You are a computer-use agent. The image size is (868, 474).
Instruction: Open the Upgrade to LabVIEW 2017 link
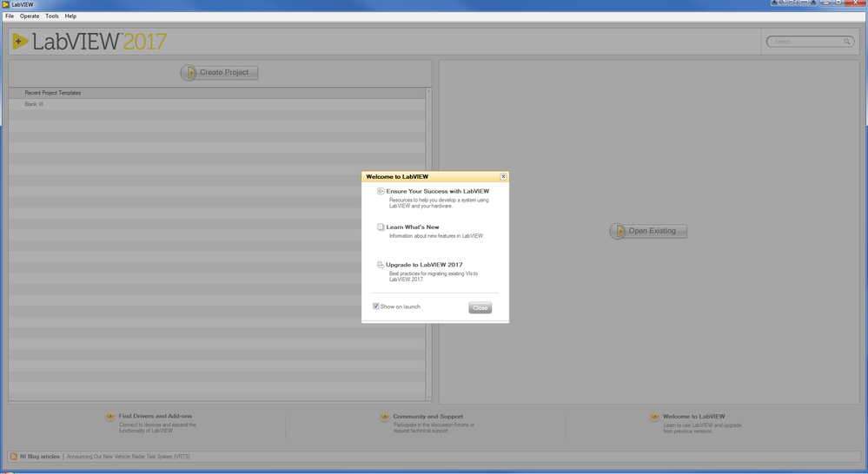424,265
